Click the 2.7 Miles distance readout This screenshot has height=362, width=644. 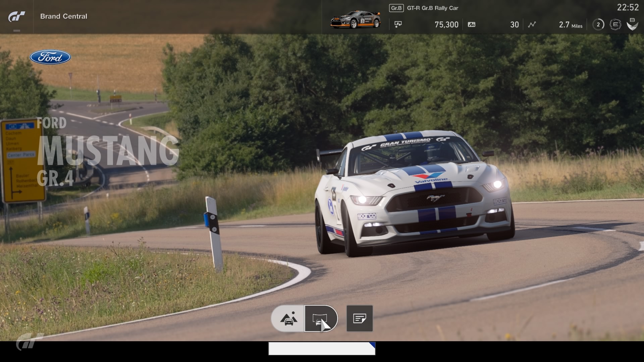point(570,25)
